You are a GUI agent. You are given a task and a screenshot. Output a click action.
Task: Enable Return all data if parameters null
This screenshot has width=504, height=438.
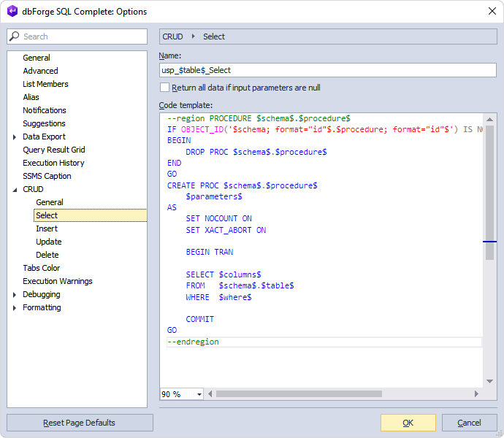(164, 88)
